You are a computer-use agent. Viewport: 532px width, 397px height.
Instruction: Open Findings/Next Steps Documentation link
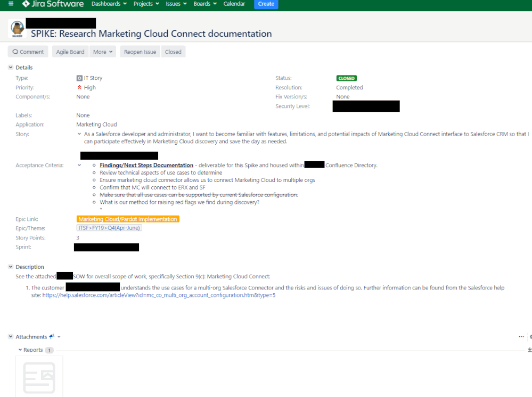coord(146,165)
